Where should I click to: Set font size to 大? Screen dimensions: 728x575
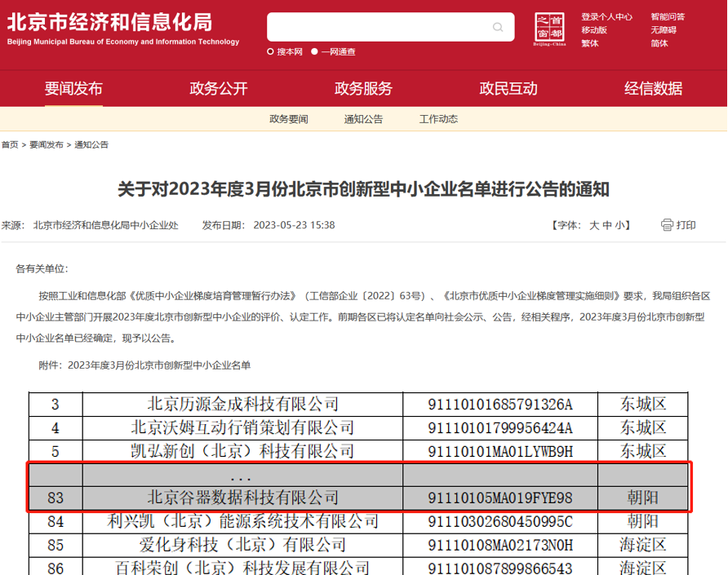(x=594, y=225)
